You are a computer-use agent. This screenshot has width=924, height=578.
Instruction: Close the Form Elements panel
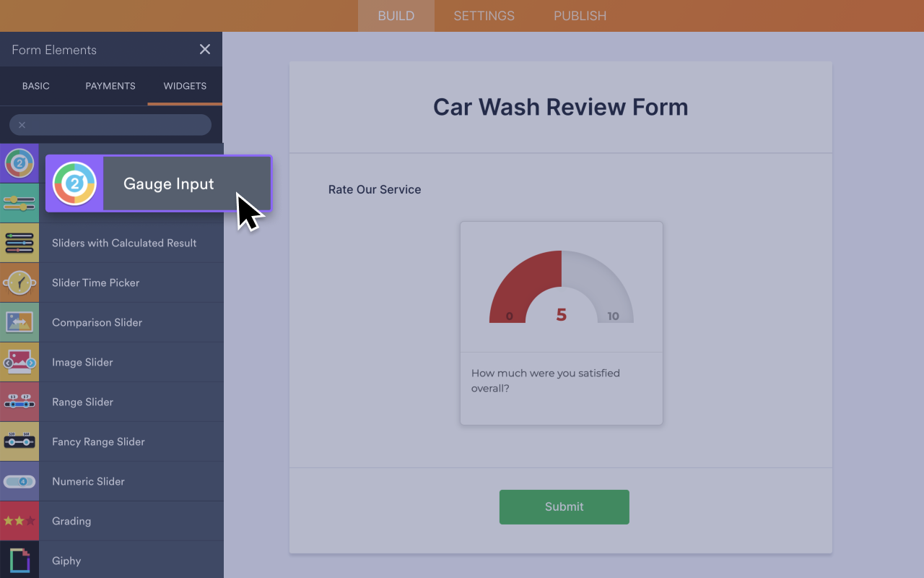click(x=204, y=49)
